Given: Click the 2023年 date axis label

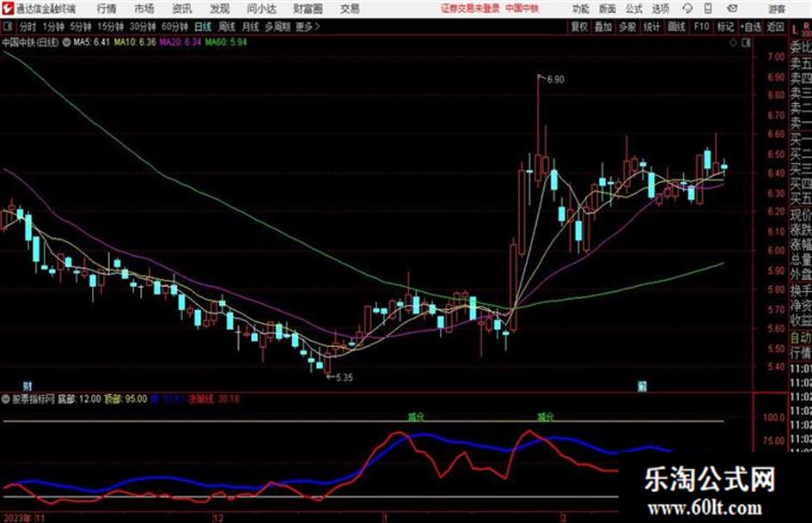Looking at the screenshot, I should point(17,518).
